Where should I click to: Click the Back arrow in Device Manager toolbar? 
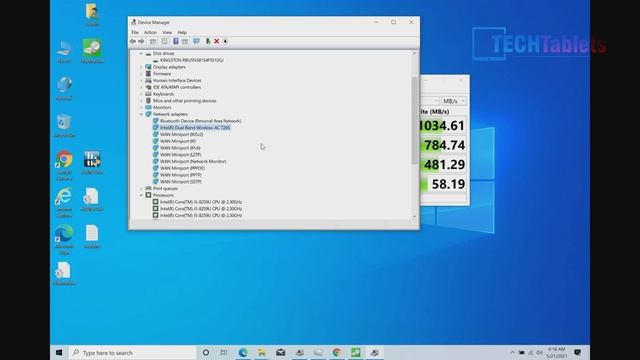133,41
